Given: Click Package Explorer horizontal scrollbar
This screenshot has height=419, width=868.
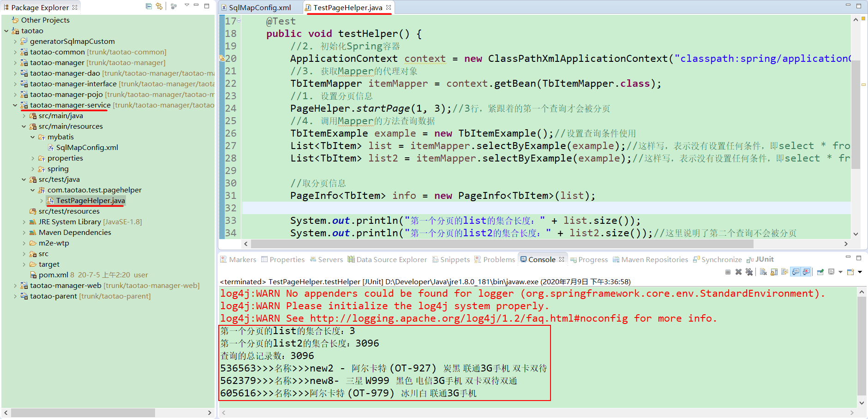Looking at the screenshot, I should (83, 413).
